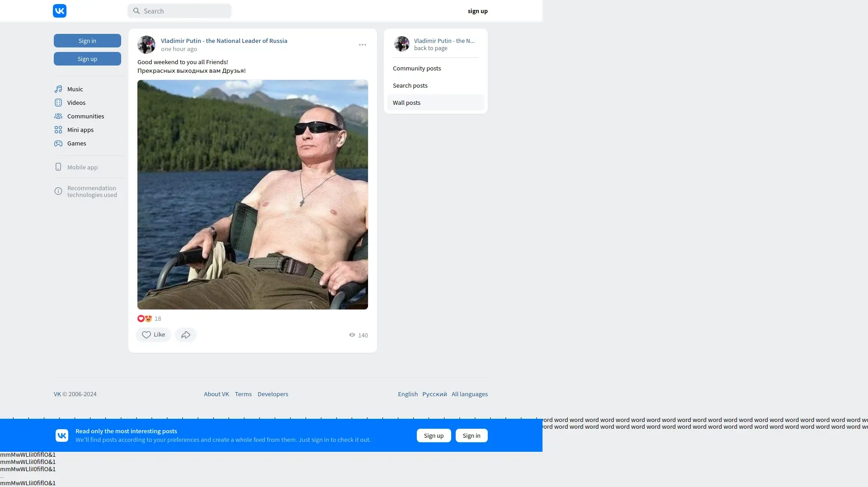Open the Games controller icon
Viewport: 868px width, 487px height.
pos(58,143)
